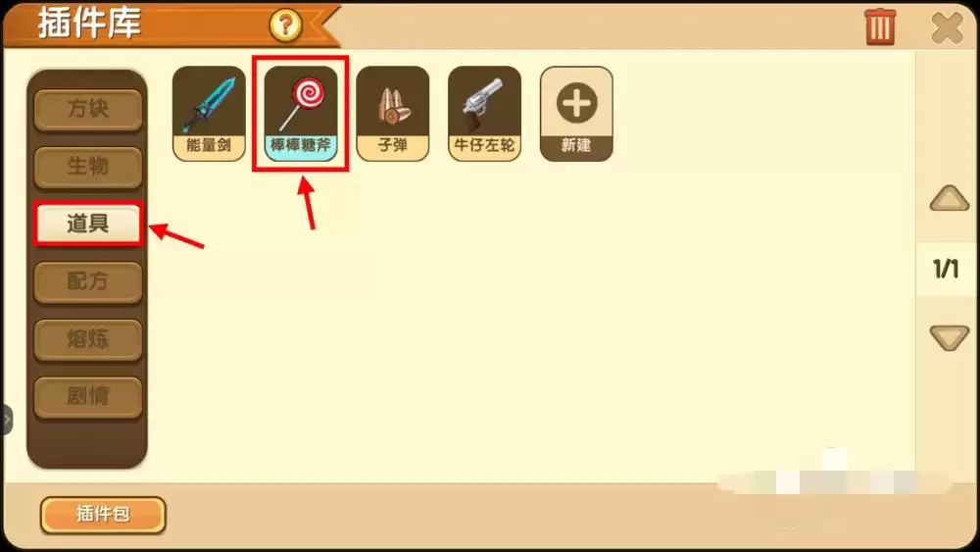Select the 子弹 bullet item

(393, 114)
